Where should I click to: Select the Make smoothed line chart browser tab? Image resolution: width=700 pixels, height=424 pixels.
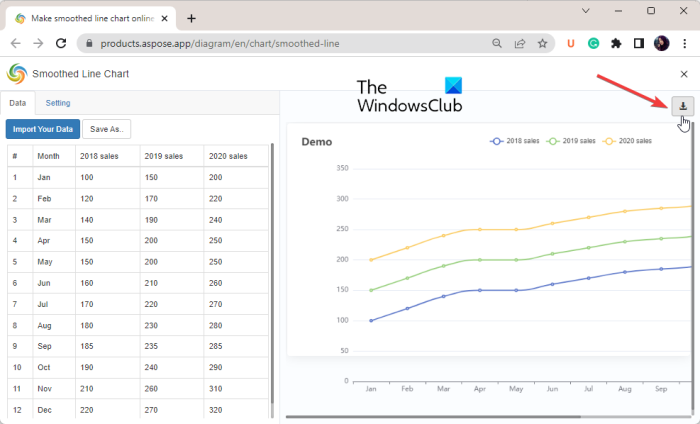[91, 18]
